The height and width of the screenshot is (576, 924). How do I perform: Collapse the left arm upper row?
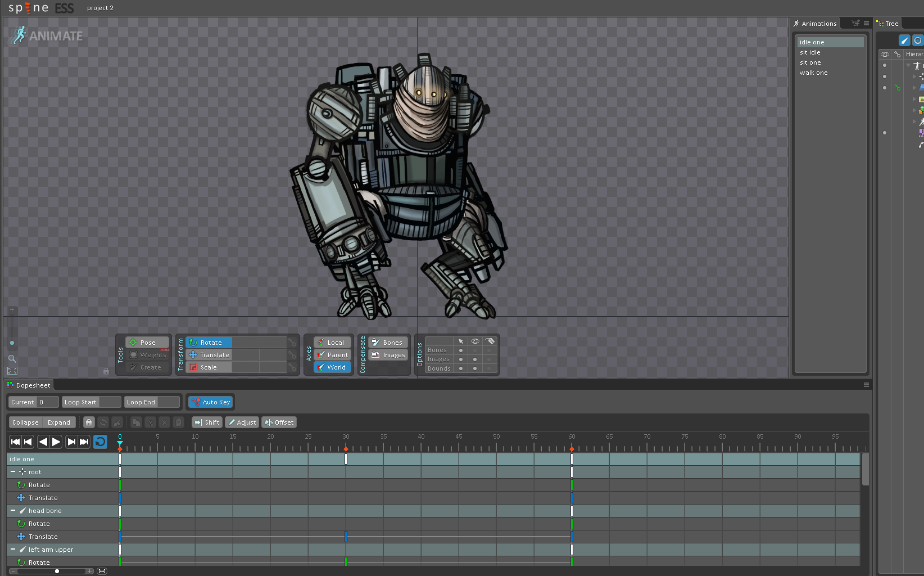(12, 550)
